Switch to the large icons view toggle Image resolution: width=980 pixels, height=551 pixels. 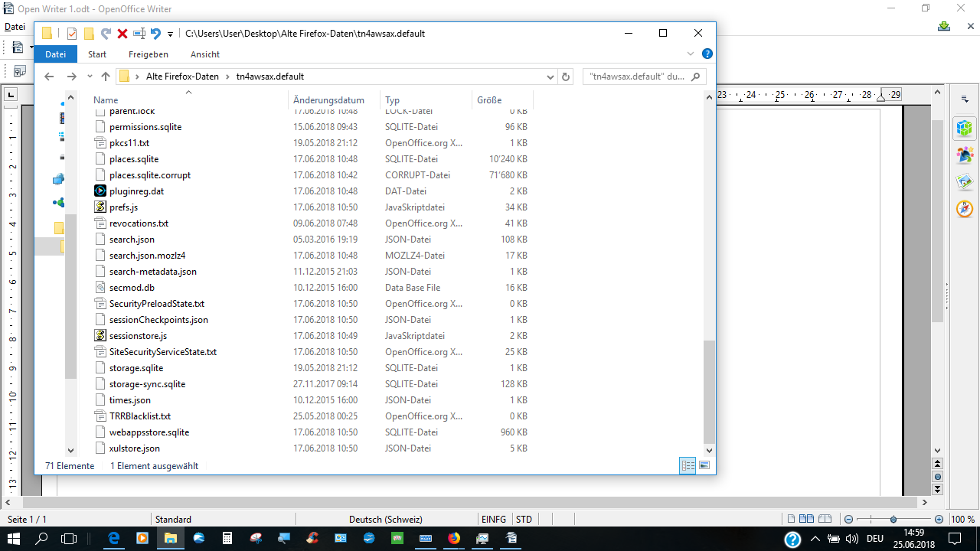pos(704,465)
